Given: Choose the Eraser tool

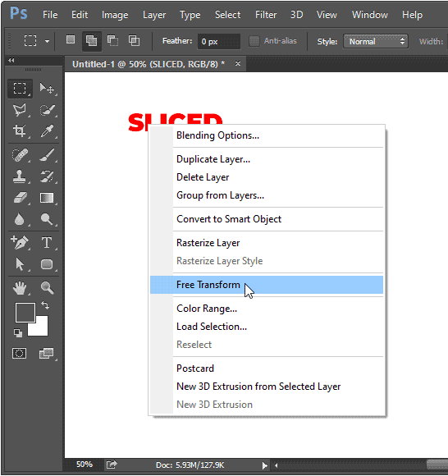Looking at the screenshot, I should [20, 198].
